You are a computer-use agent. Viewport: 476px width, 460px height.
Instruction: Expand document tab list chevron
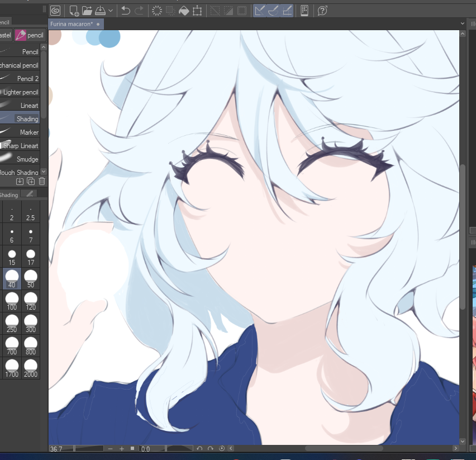click(x=463, y=23)
